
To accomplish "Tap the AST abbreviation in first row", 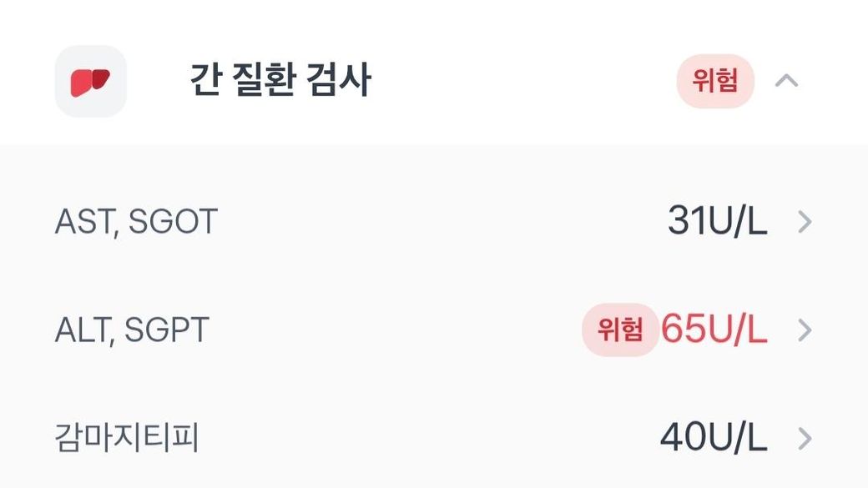I will (x=80, y=222).
